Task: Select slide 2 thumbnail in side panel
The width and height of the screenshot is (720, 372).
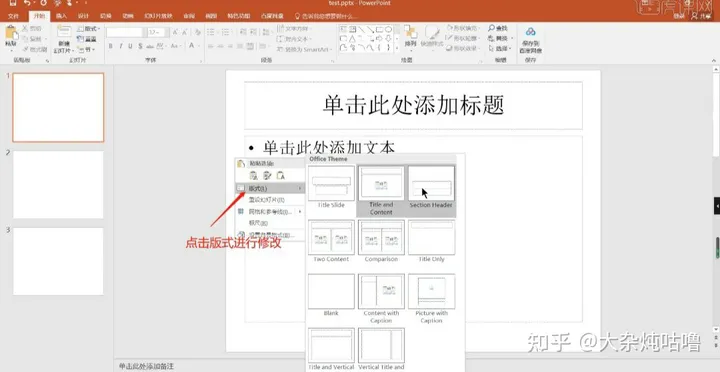Action: (x=58, y=185)
